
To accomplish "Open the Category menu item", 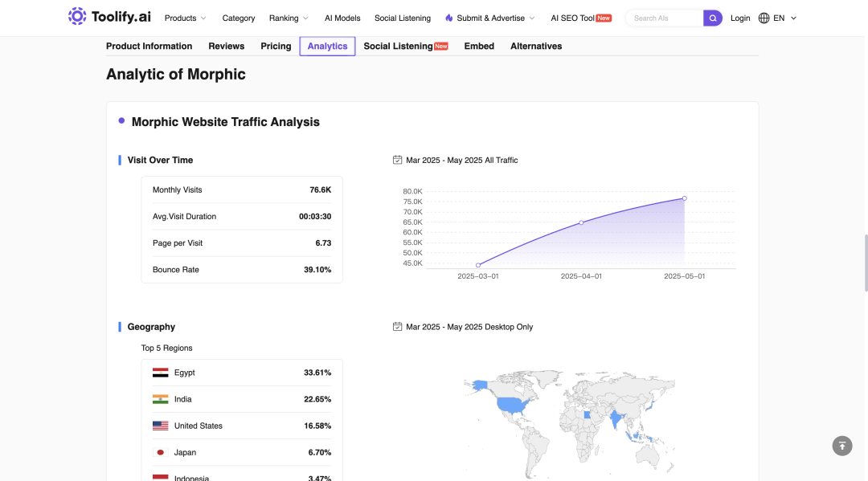I will pyautogui.click(x=239, y=18).
